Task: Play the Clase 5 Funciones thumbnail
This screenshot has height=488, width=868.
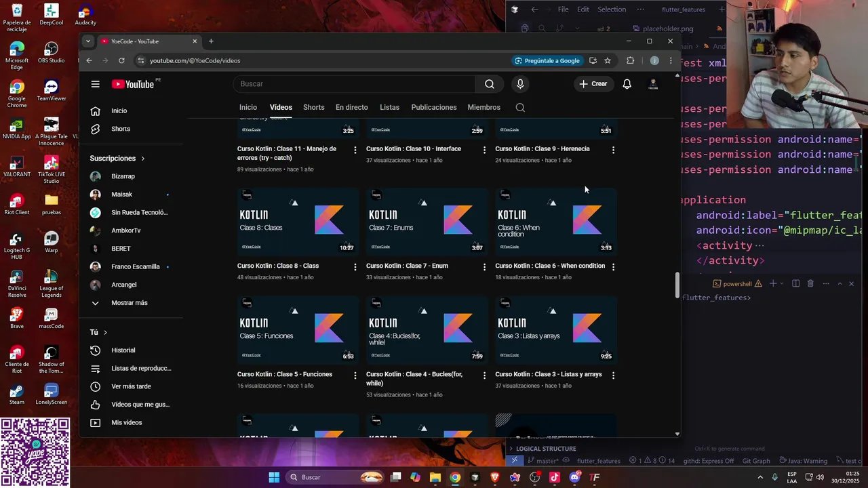Action: (x=298, y=329)
